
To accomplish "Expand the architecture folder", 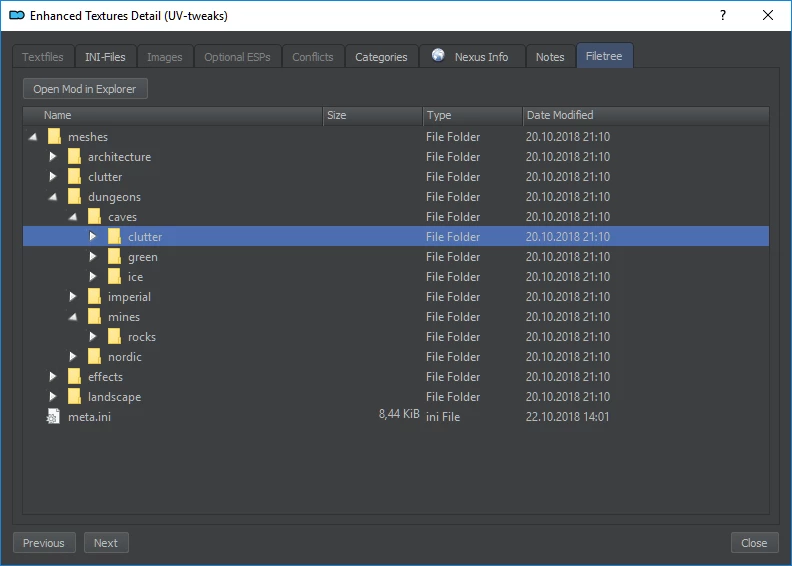I will (x=53, y=157).
